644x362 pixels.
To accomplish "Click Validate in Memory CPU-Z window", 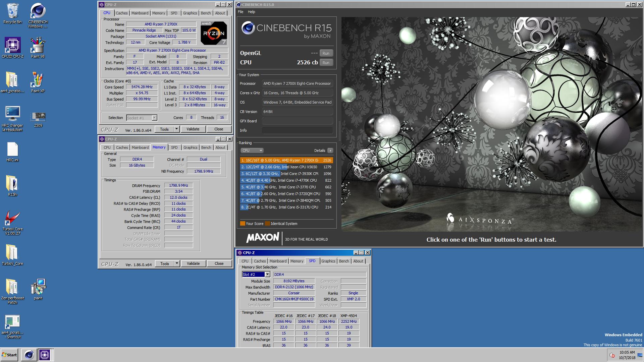I will 193,263.
